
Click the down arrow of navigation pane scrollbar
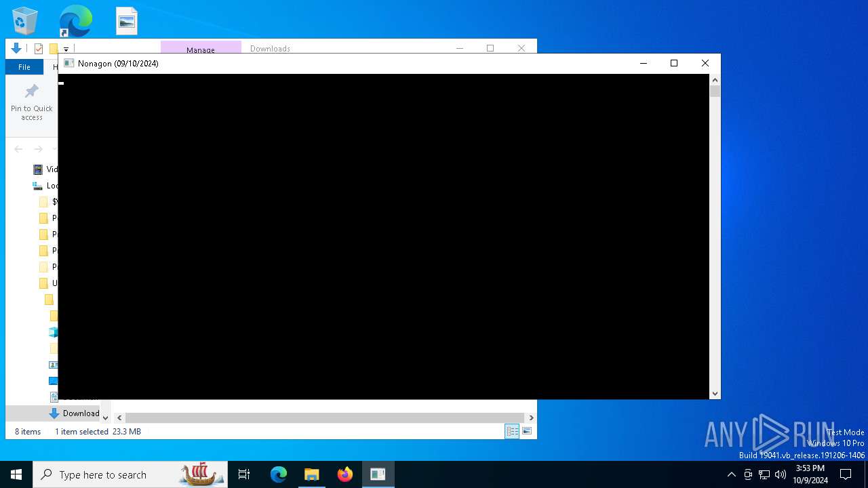(105, 418)
